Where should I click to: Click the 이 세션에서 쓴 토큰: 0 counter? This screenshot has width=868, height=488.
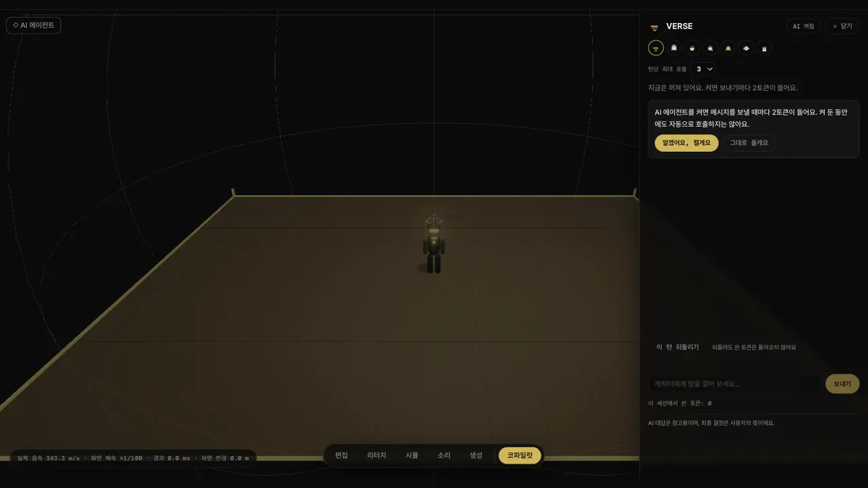click(680, 403)
